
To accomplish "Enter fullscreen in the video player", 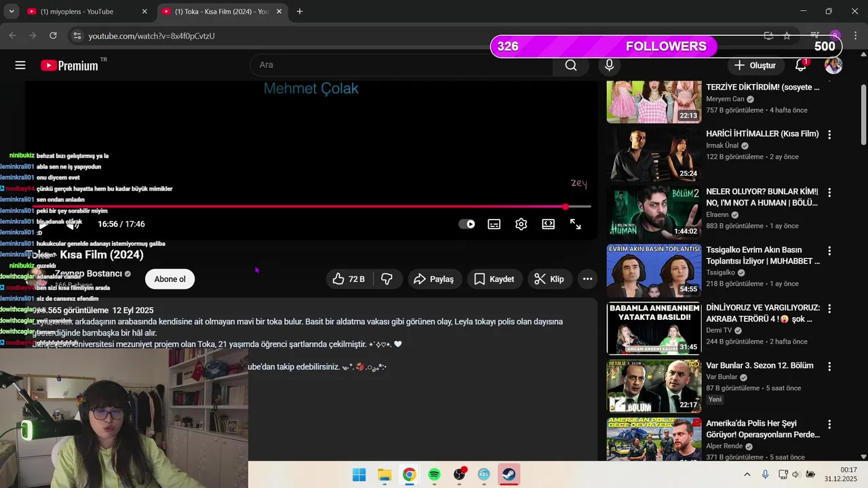I will pyautogui.click(x=575, y=224).
